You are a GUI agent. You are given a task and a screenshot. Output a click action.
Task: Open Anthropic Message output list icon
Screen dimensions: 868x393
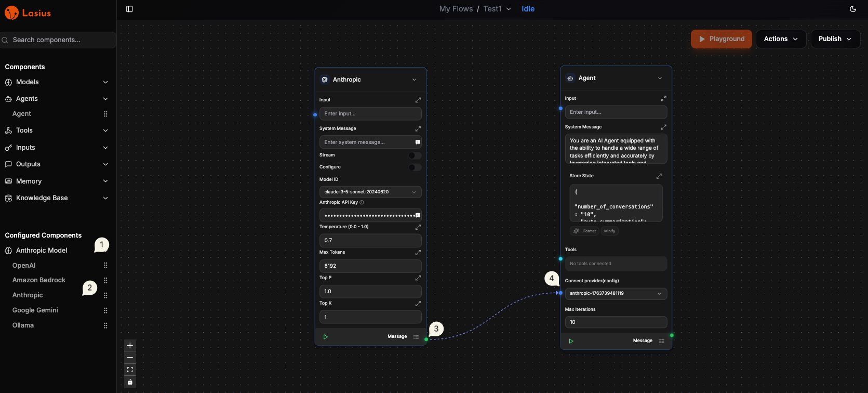[x=416, y=337]
